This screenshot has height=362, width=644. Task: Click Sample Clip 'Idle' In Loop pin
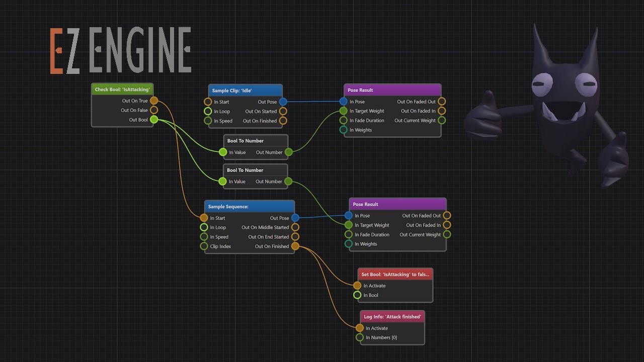(208, 111)
